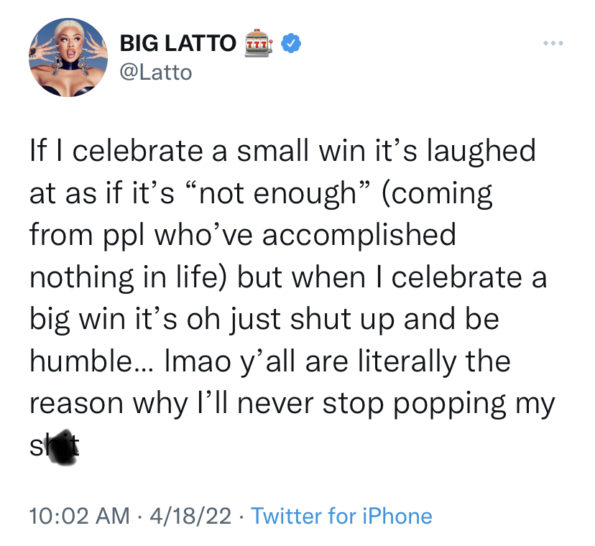The image size is (595, 546).
Task: Click the word "accomplished" in the tweet
Action: [359, 236]
